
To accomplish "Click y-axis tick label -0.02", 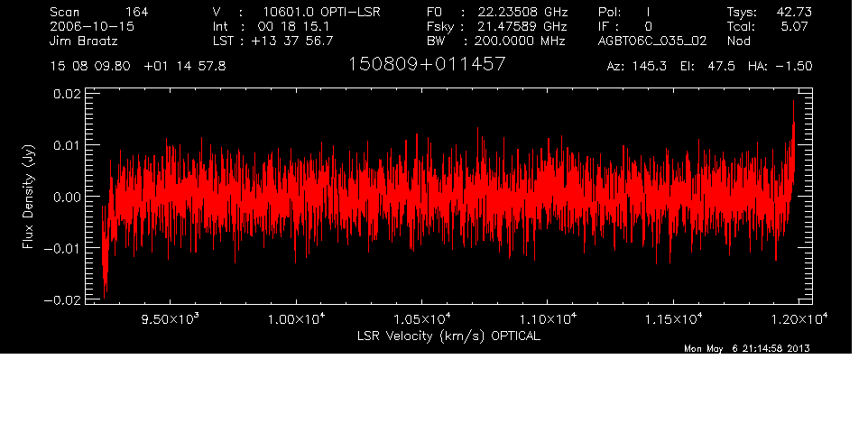I will 62,299.
